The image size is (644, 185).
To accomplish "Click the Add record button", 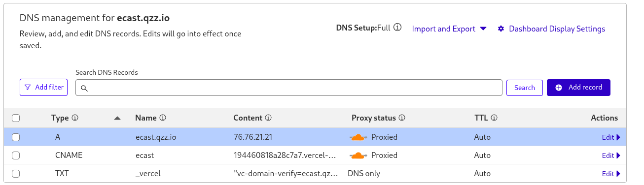I will [578, 88].
